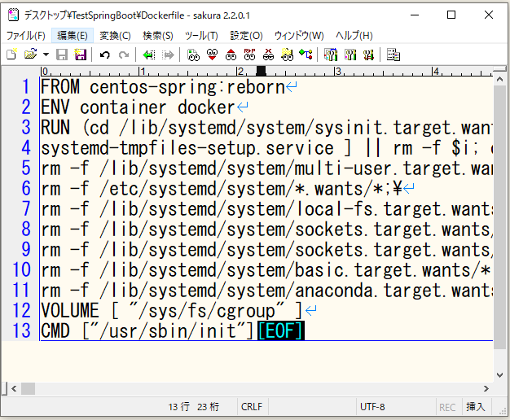Viewport: 510px width, 420px height.
Task: Click the Type settings list icon
Action: pos(331,55)
